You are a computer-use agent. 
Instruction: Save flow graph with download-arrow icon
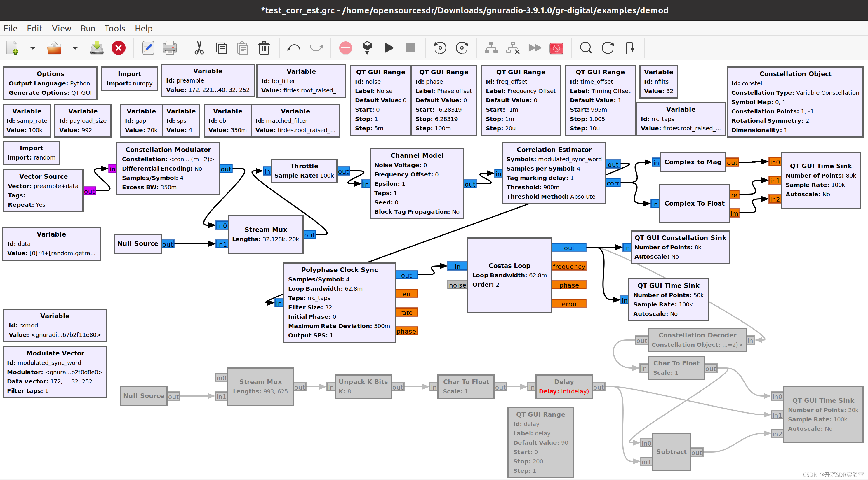pos(97,48)
